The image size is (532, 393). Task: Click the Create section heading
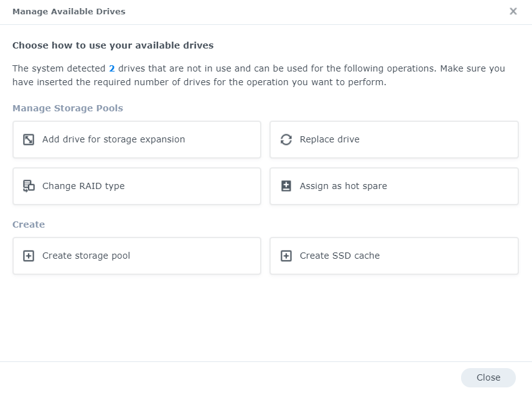click(29, 224)
